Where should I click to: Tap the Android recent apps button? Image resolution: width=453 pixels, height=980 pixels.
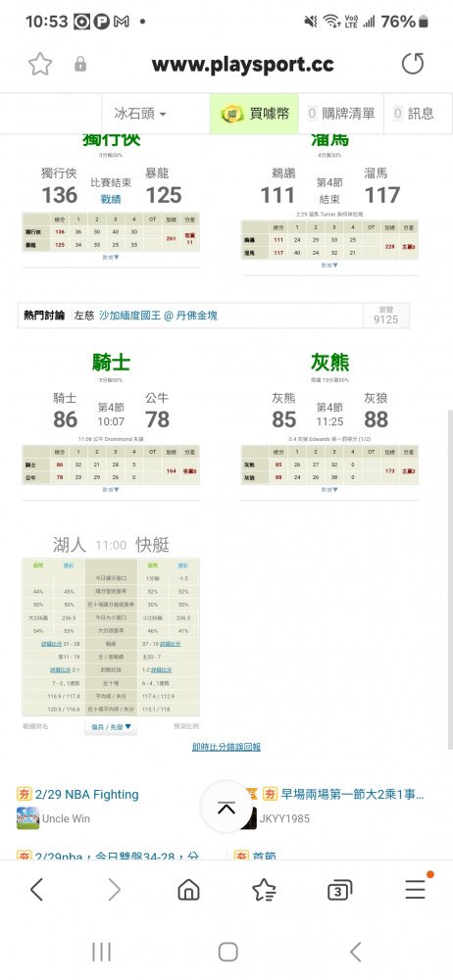point(101,952)
